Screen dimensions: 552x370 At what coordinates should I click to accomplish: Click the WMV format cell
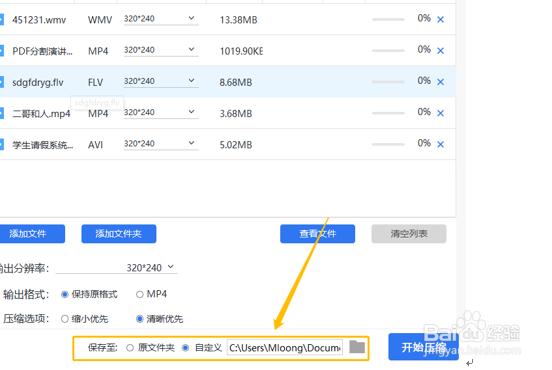pos(100,20)
